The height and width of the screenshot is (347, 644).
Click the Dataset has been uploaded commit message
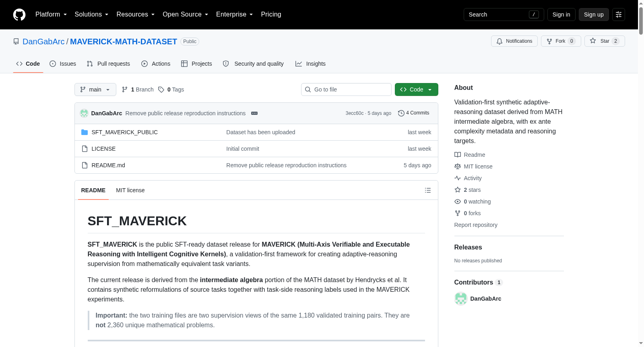pos(261,132)
